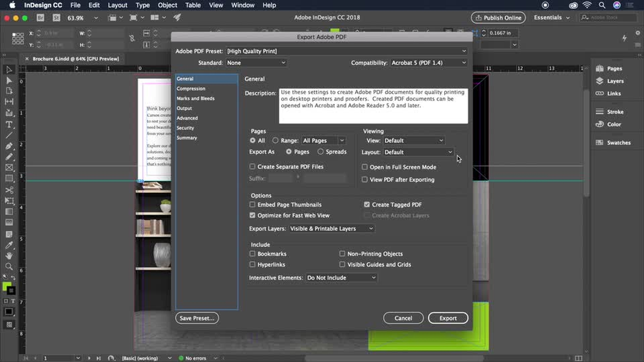Open Export Layers dropdown
This screenshot has height=362, width=644.
click(331, 229)
